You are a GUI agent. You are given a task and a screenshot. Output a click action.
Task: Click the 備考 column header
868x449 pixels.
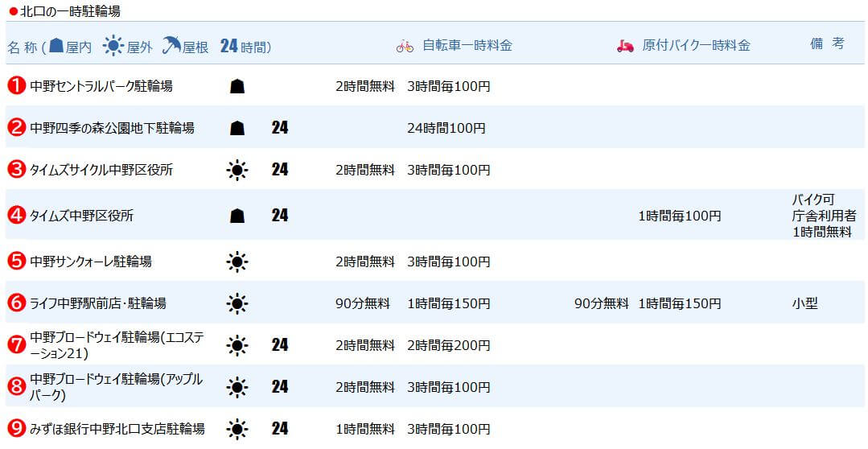click(827, 43)
